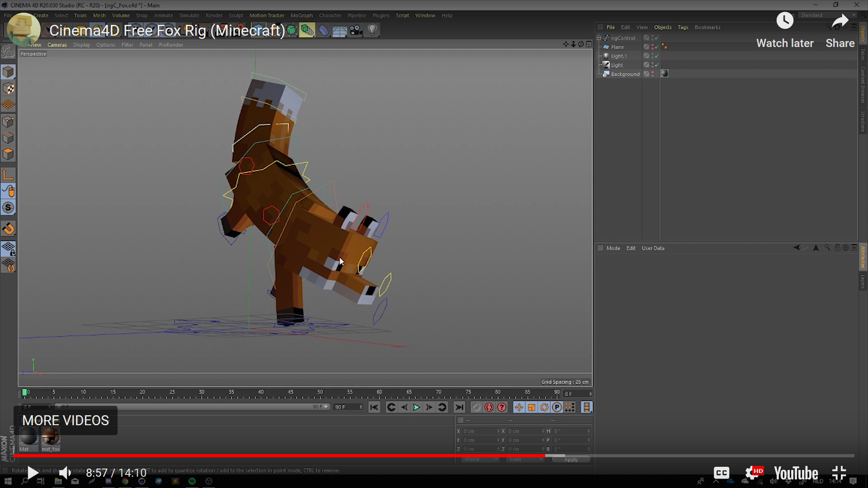This screenshot has height=488, width=868.
Task: Toggle rigControl green enable checkmark
Action: 656,38
